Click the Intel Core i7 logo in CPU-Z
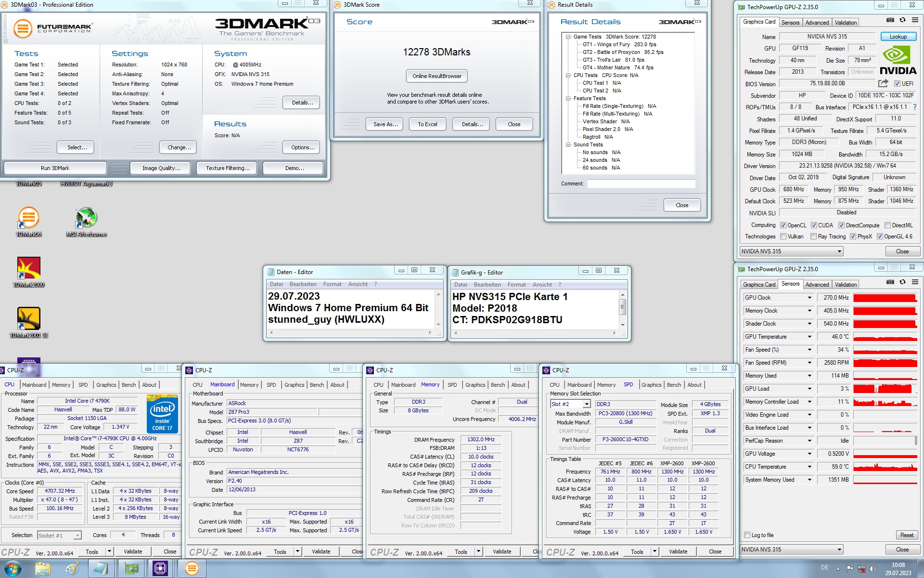The width and height of the screenshot is (924, 578). [x=162, y=414]
